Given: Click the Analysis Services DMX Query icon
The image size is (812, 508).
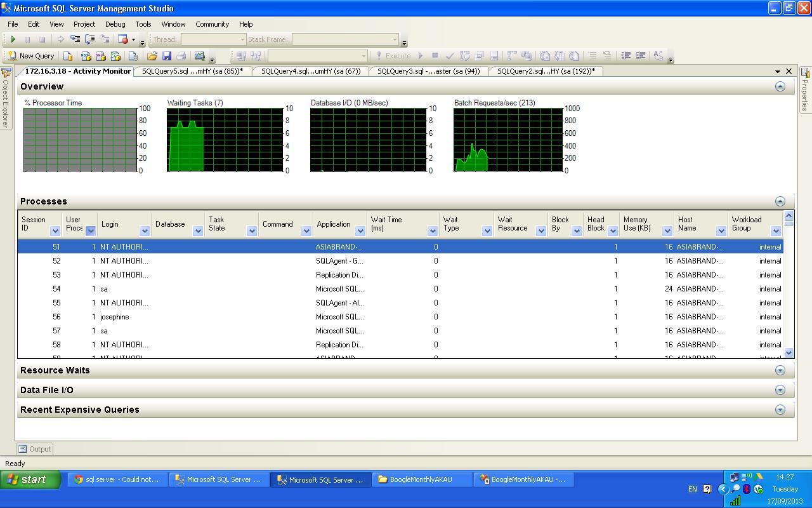Looking at the screenshot, I should click(100, 56).
